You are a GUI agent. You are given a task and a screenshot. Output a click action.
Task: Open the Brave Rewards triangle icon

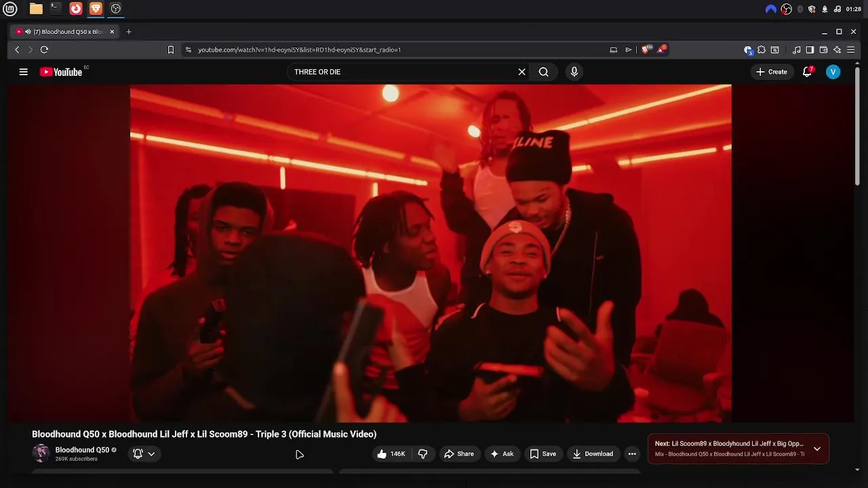pos(661,49)
